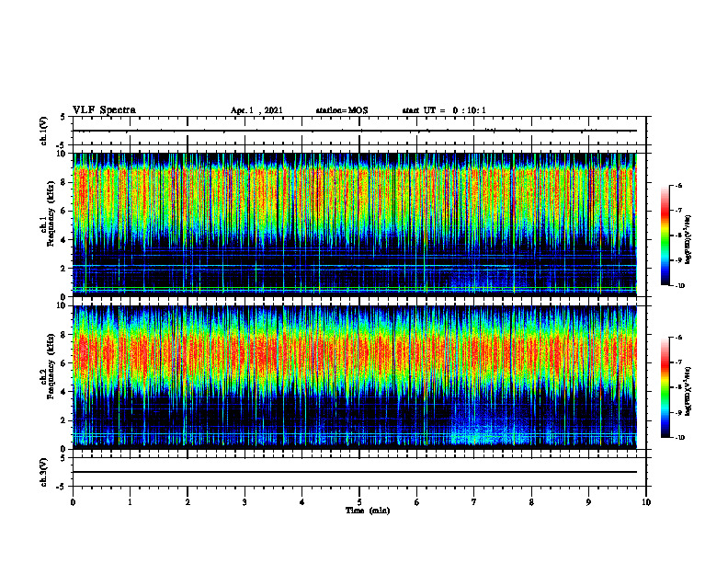
Task: Click time axis tick label "3"
Action: [245, 502]
